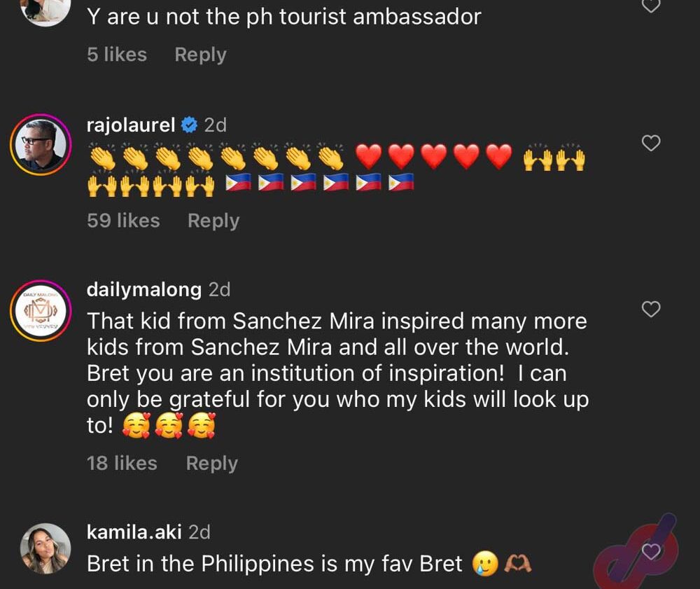
Task: Like dailymalong's comment using heart icon
Action: [651, 309]
